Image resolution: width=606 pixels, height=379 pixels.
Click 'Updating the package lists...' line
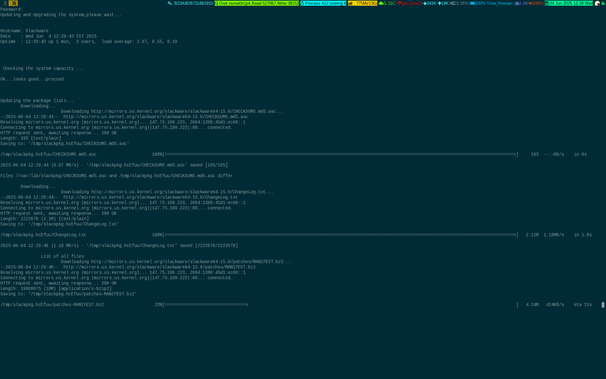click(x=37, y=100)
